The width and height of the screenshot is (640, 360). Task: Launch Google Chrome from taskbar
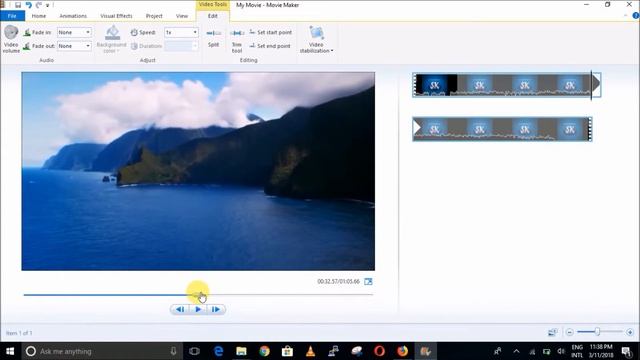264,351
